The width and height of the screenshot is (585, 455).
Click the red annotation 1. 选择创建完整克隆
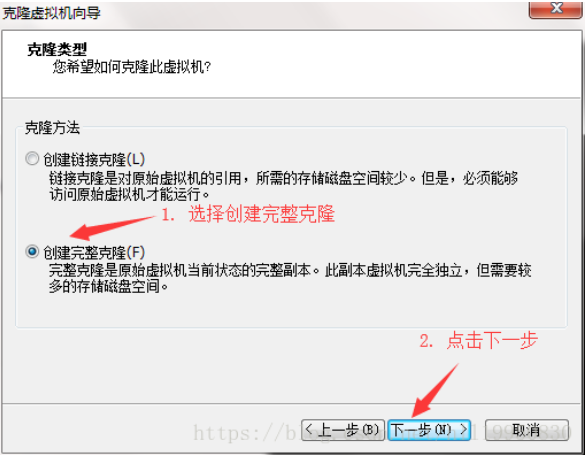click(x=248, y=214)
